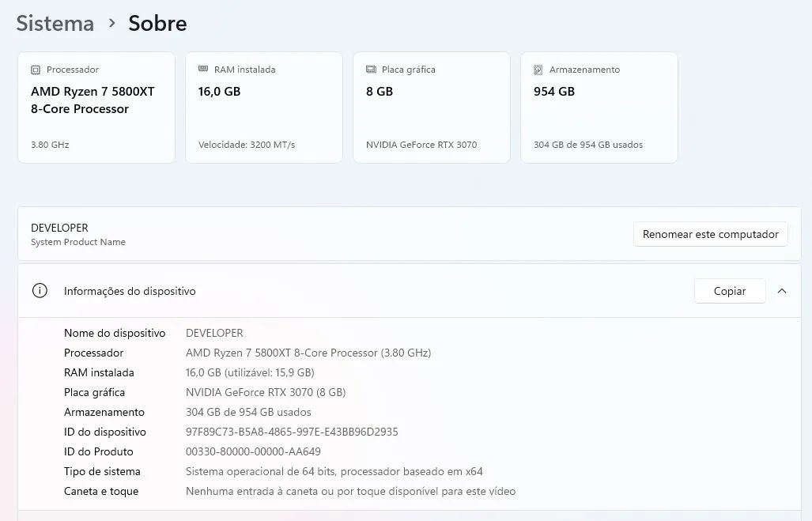Screen dimensions: 812x521
Task: Select NVIDIA GeForce RTX 3070 (8 GB) value
Action: 266,392
